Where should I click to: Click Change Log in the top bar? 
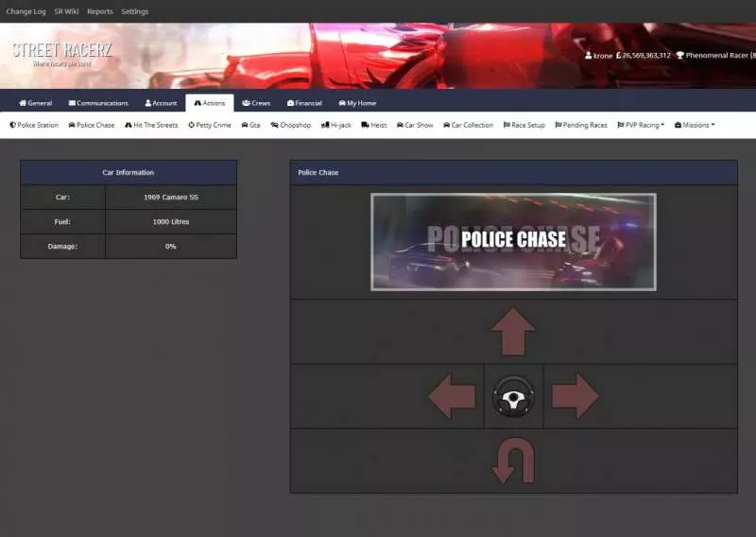[x=26, y=11]
